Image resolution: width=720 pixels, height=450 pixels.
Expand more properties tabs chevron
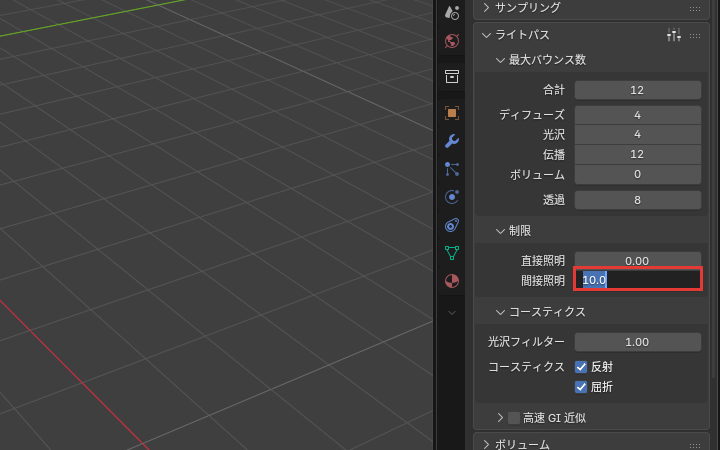pyautogui.click(x=452, y=313)
